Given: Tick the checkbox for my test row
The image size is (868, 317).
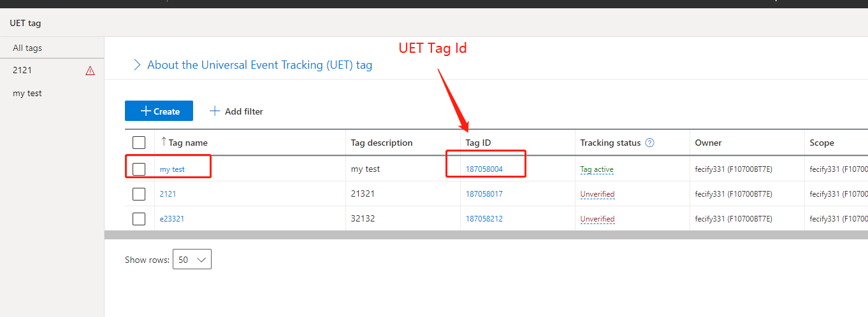Looking at the screenshot, I should coord(139,169).
